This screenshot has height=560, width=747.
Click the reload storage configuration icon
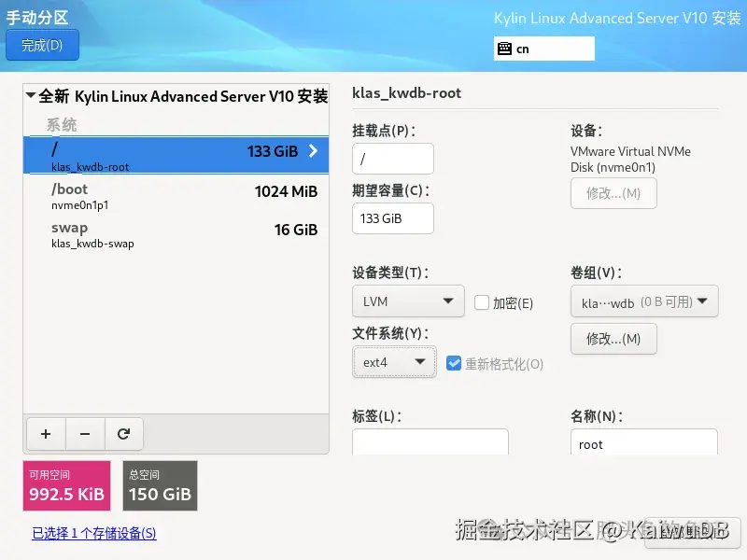[x=124, y=434]
